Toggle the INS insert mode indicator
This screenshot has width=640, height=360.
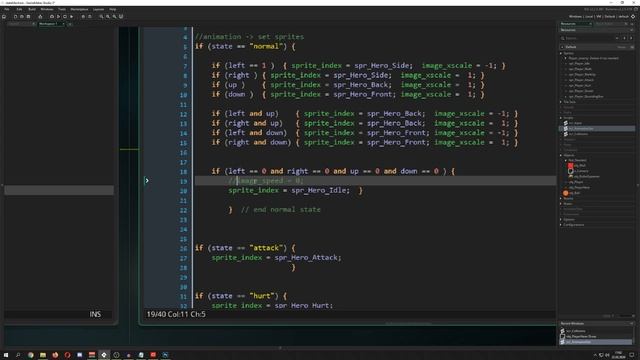click(95, 314)
